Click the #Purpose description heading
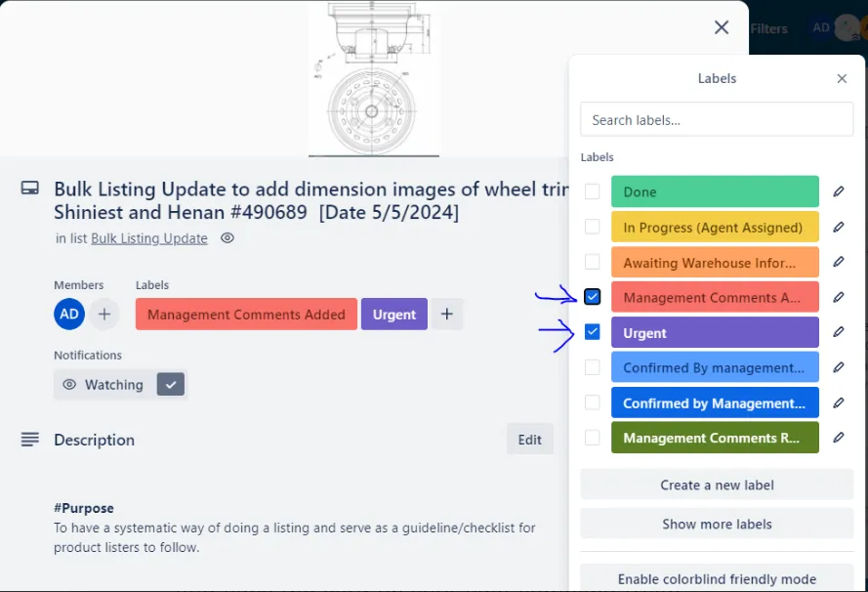 click(x=84, y=508)
